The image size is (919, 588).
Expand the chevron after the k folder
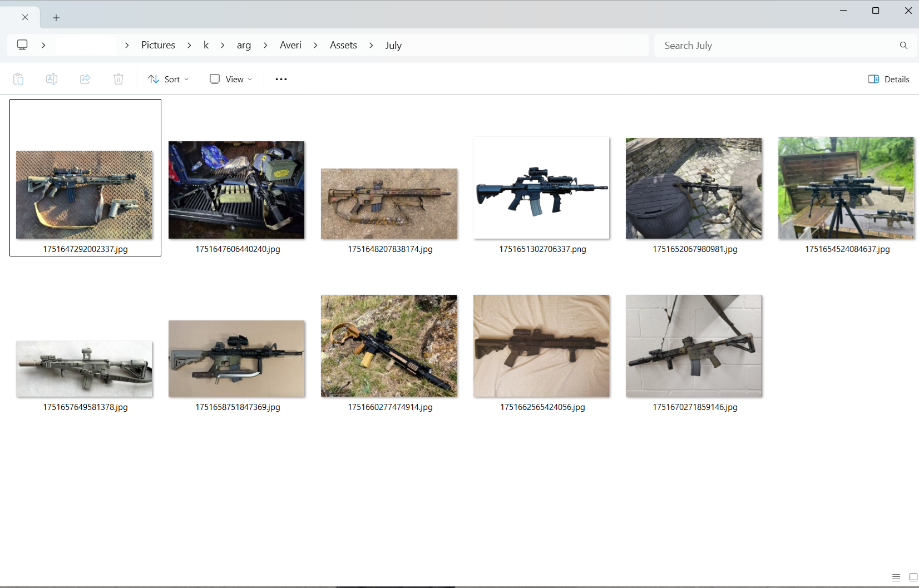223,45
